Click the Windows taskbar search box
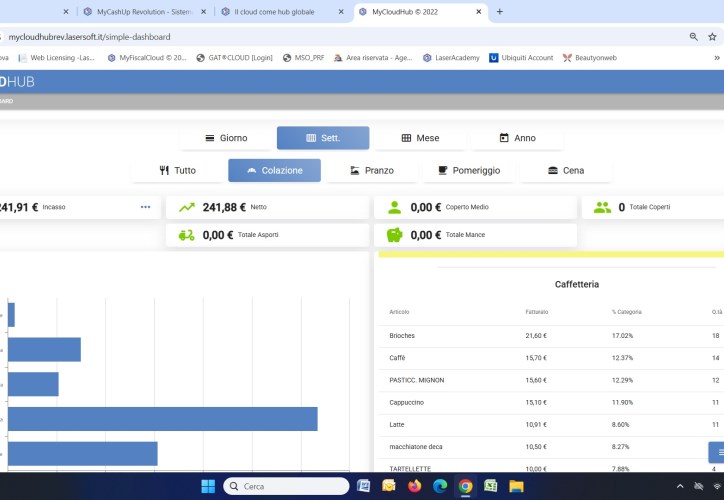The height and width of the screenshot is (500, 724). pyautogui.click(x=285, y=486)
